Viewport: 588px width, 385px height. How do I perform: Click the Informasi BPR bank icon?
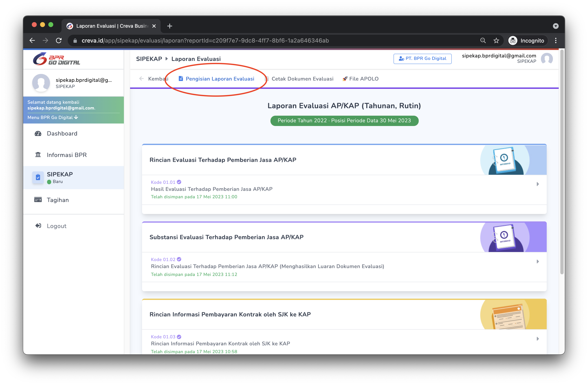[x=38, y=155]
